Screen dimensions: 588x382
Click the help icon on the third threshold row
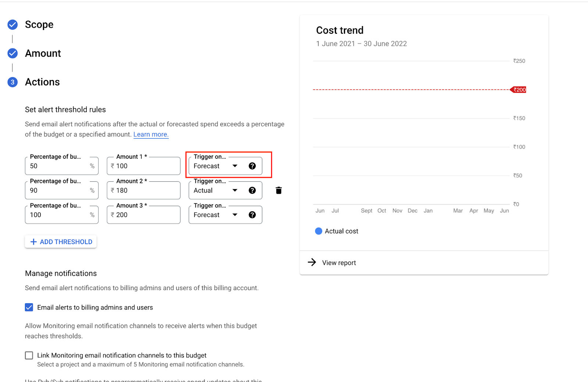(252, 215)
